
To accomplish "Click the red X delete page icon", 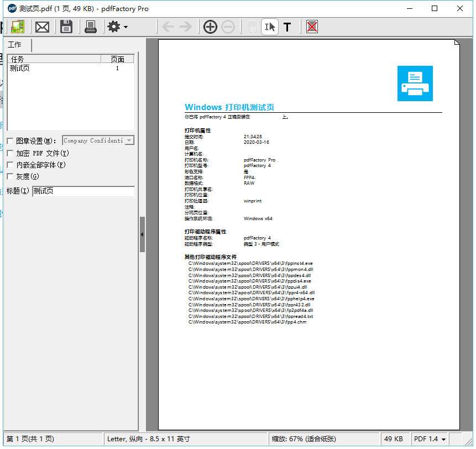I will coord(312,27).
